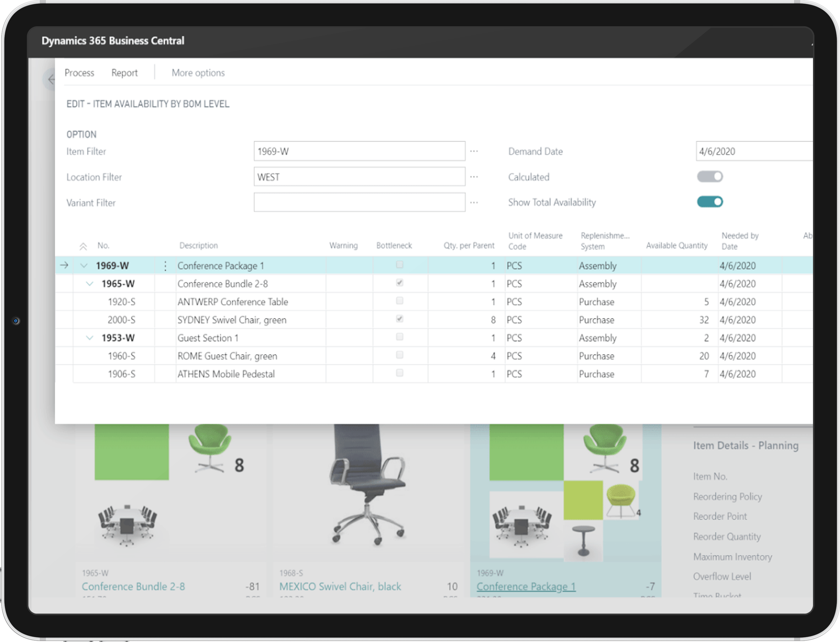The height and width of the screenshot is (642, 840).
Task: Select the 2000-S row number
Action: click(x=121, y=320)
